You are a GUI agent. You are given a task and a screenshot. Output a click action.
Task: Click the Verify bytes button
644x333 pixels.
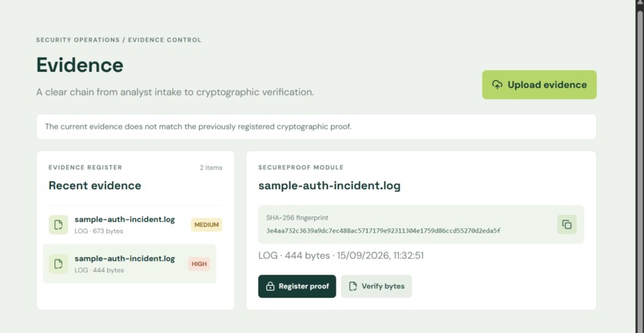click(x=376, y=286)
